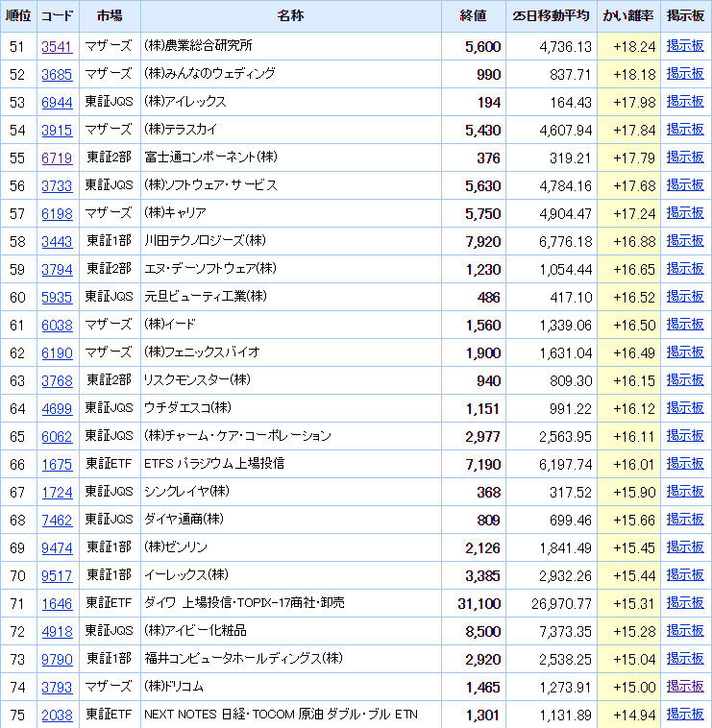Open stock code 3915 link
Screen dimensions: 712x728
[x=57, y=131]
